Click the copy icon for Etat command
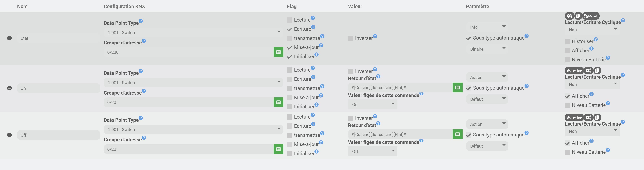The width and height of the screenshot is (644, 170). click(578, 16)
